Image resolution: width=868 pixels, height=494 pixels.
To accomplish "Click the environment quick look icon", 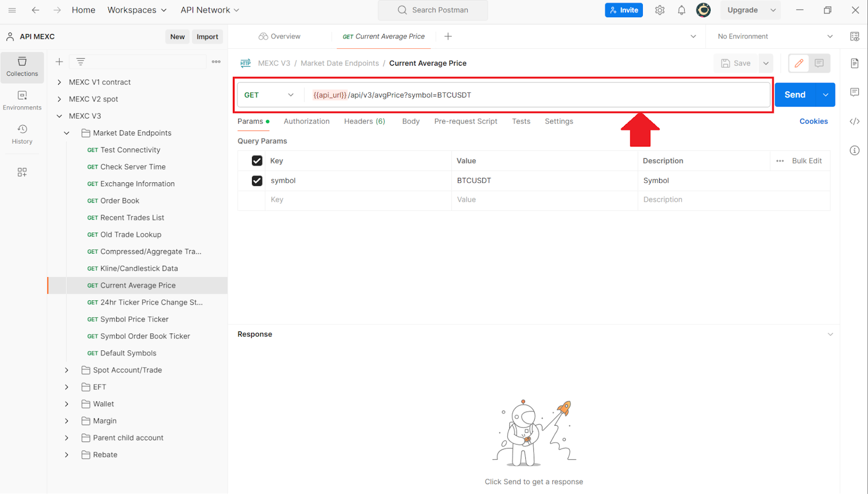I will (854, 36).
